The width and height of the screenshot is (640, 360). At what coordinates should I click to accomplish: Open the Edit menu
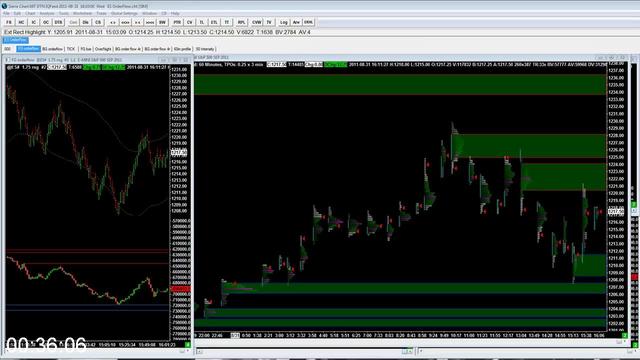point(17,13)
